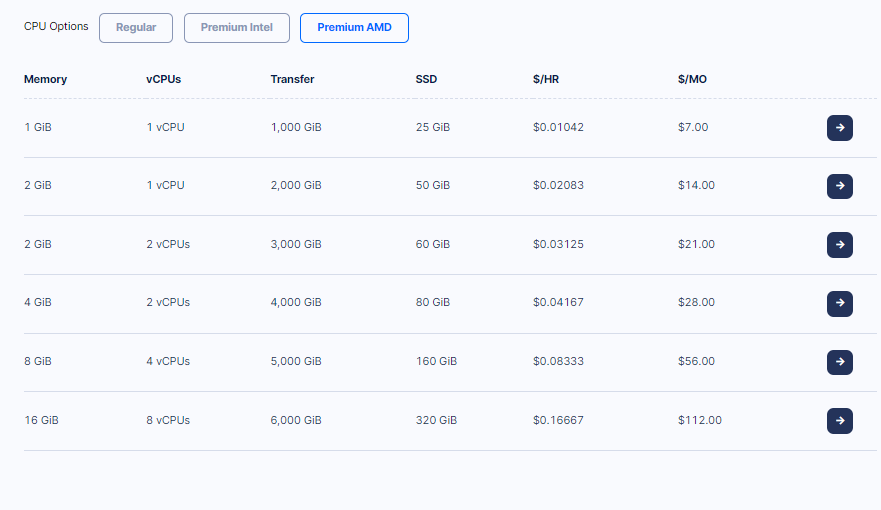
Task: Click the CPU Options label
Action: [56, 26]
